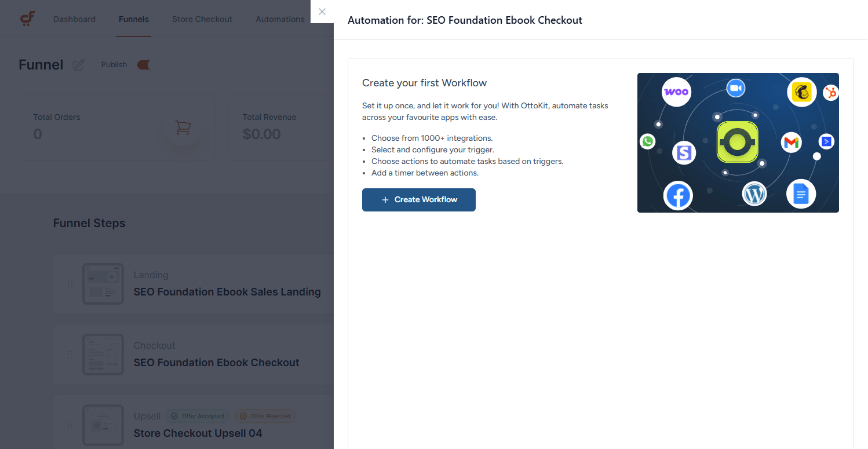Select the Stripe icon in the integrations graphic
The width and height of the screenshot is (868, 449).
(x=684, y=153)
